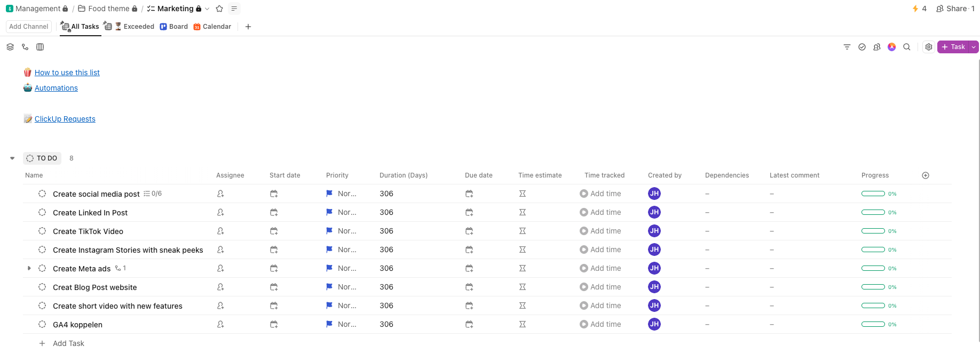980x362 pixels.
Task: Toggle status circle of Create TikTok Video
Action: 42,231
